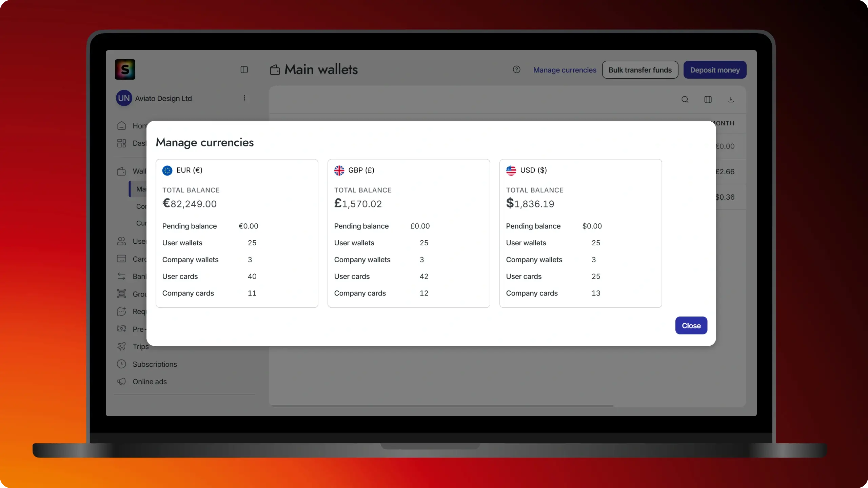Open the Manage currencies link
Screen dimensions: 868x488
pos(565,70)
